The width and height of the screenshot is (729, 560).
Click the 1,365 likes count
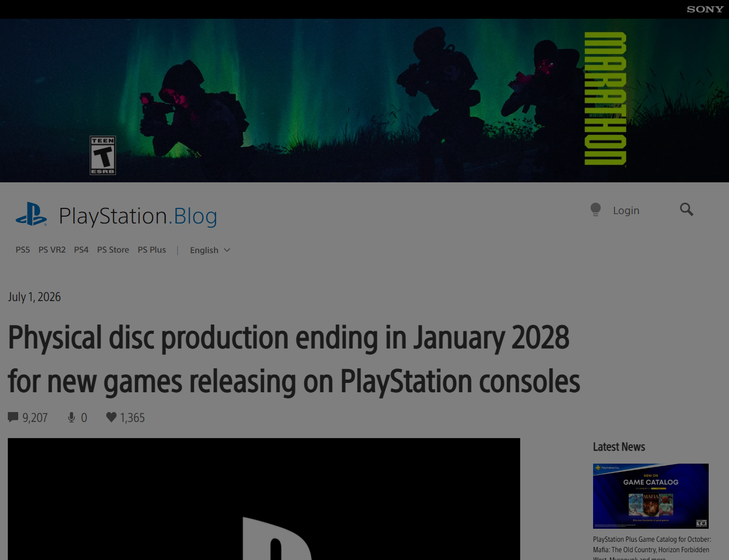132,418
